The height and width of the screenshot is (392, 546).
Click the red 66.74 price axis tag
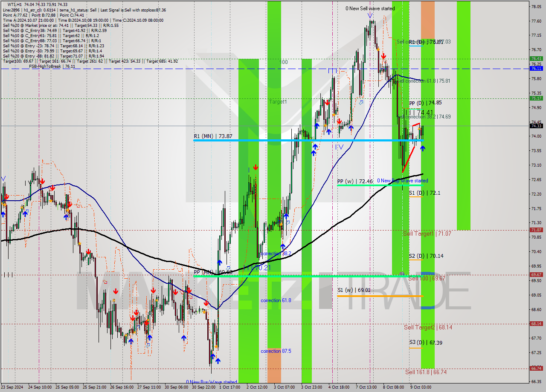coord(536,368)
